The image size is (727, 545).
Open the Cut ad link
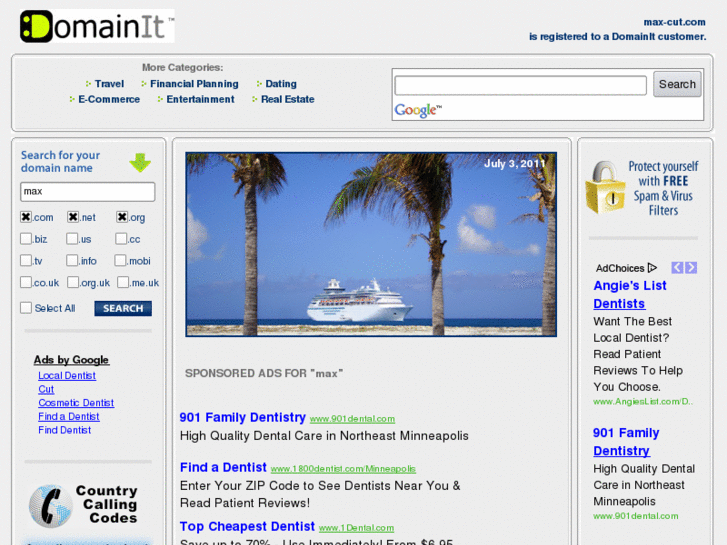(x=46, y=389)
